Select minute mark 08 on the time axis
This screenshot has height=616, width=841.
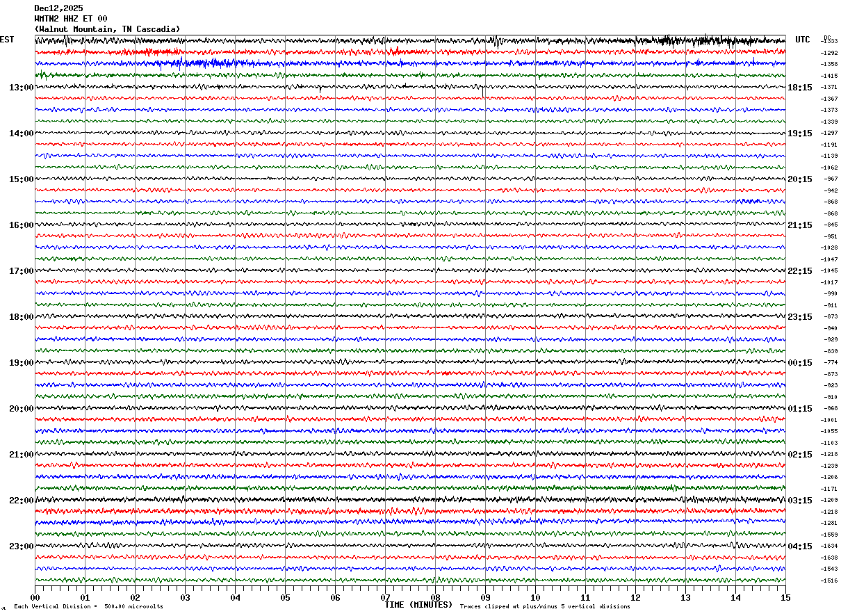pyautogui.click(x=435, y=597)
